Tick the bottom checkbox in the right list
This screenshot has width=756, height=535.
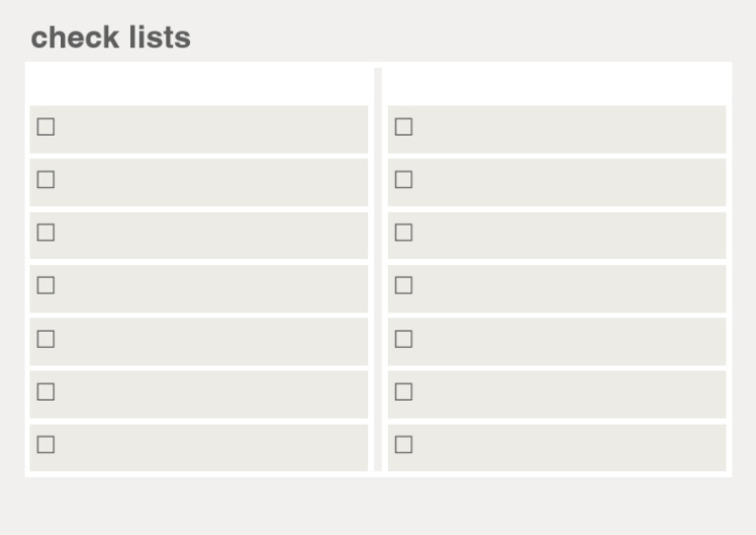pyautogui.click(x=404, y=444)
